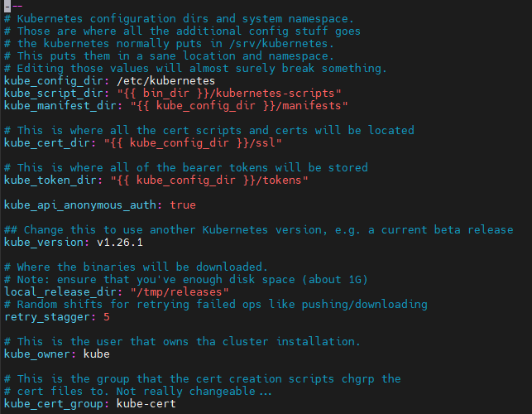Click the comment about bearer tokens
532x414 pixels.
click(x=186, y=168)
